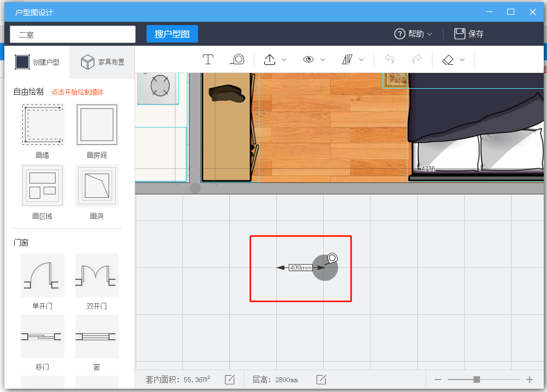Click the 搜户型图 search button
This screenshot has width=547, height=392.
tap(172, 34)
